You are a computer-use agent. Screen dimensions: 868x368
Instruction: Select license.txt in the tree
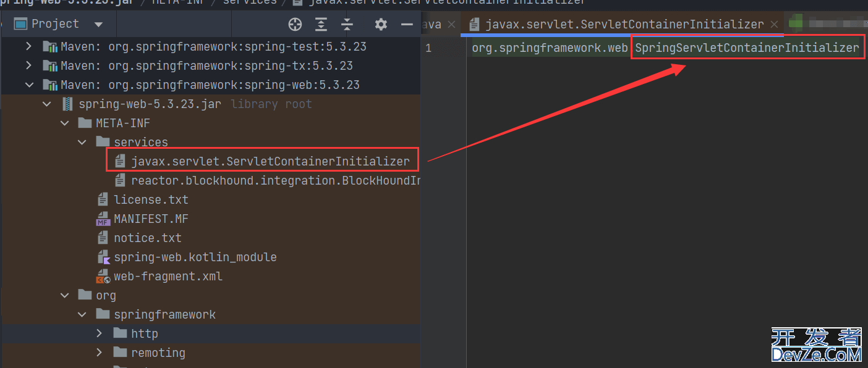[x=151, y=199]
